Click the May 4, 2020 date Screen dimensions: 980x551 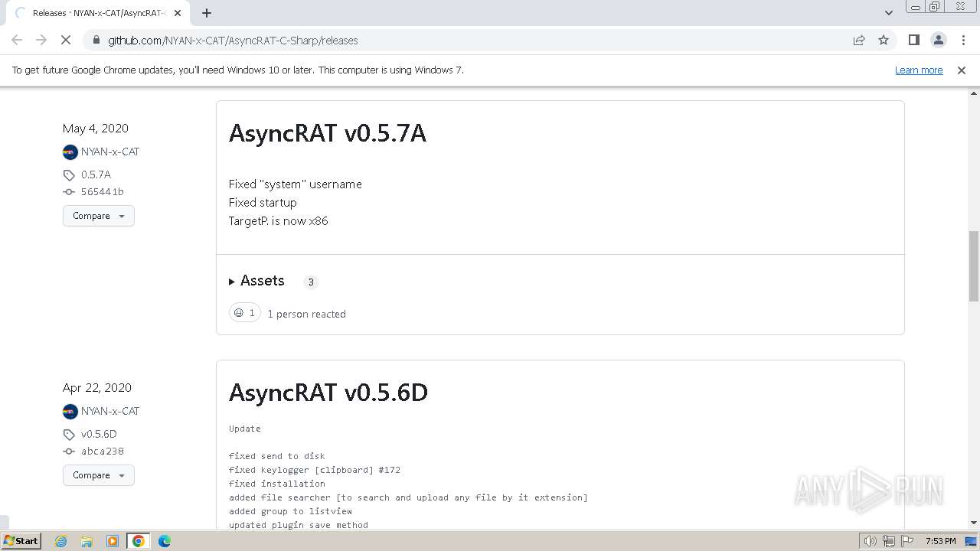point(96,129)
